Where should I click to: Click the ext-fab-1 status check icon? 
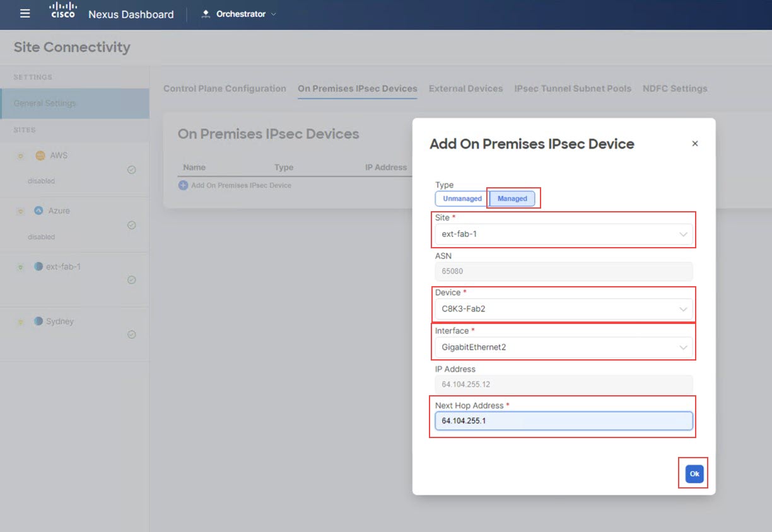(132, 280)
